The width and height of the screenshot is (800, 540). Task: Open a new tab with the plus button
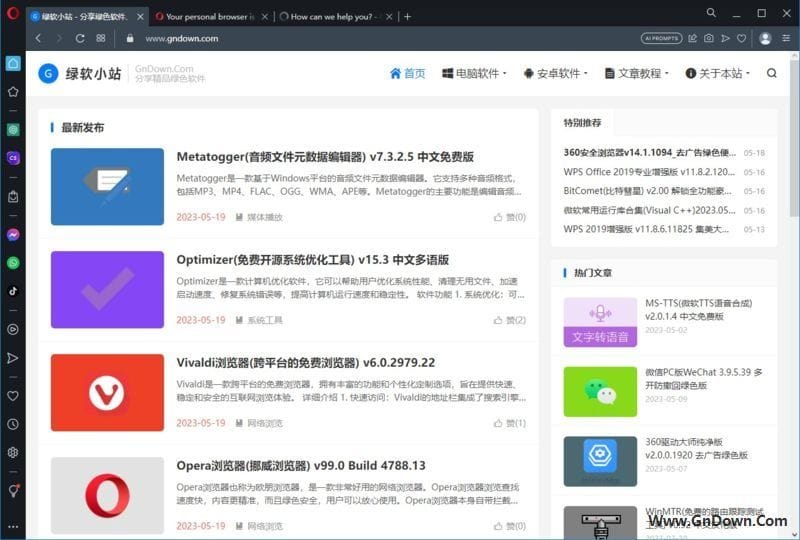(407, 17)
